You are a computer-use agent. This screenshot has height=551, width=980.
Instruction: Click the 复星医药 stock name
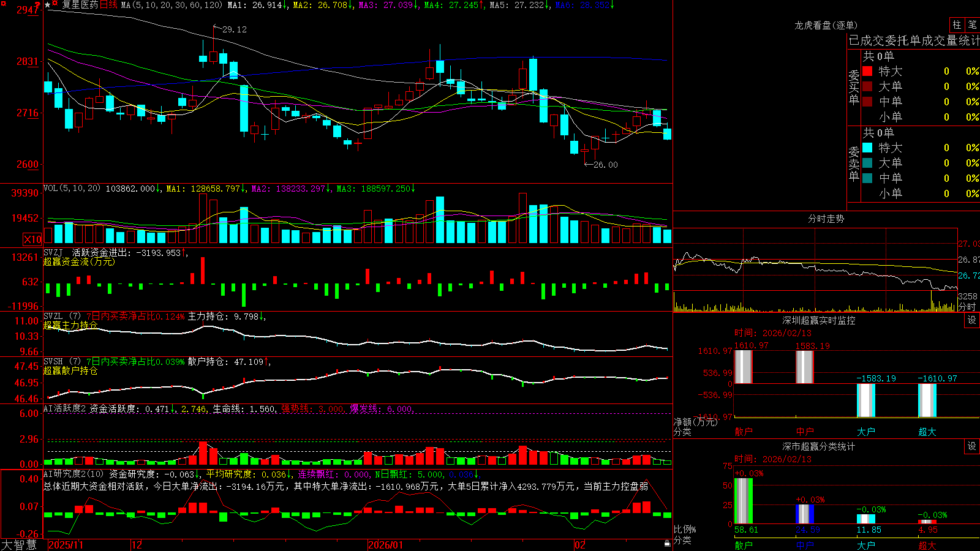pos(80,5)
